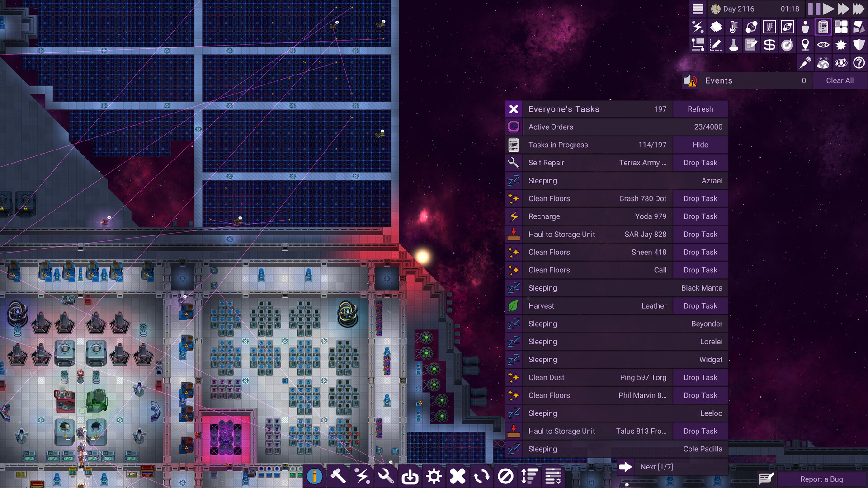Toggle the power grid lightning overlay

698,27
